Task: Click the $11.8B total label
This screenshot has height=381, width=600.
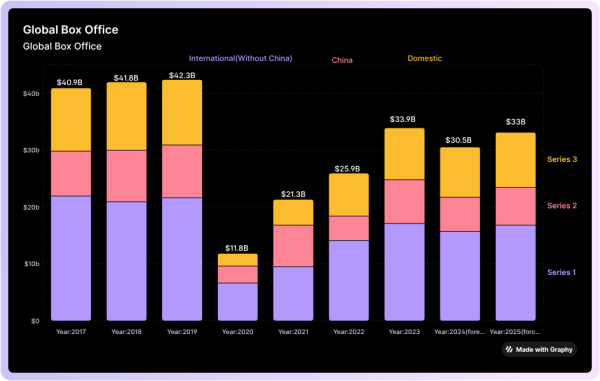Action: click(x=236, y=248)
